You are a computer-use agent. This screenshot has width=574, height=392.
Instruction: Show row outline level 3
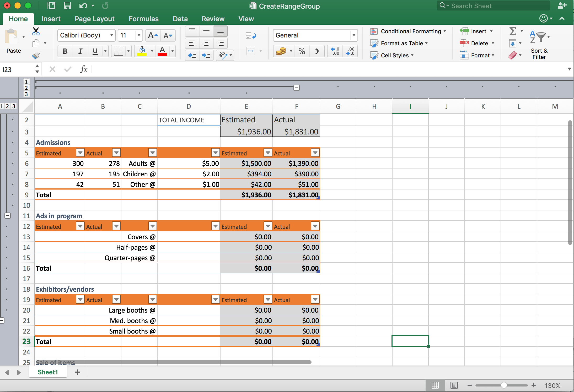point(14,106)
